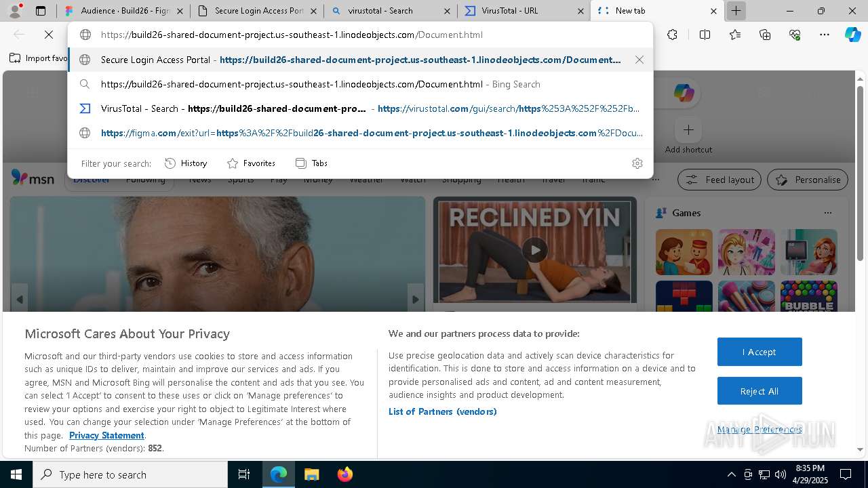Remove the Secure Login Access Portal suggestion

[x=639, y=60]
